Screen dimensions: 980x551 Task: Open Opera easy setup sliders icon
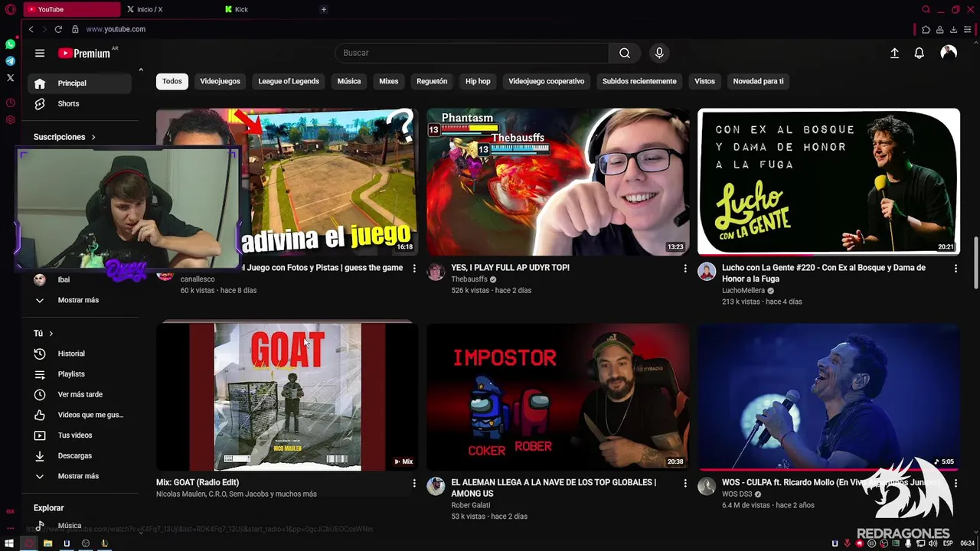point(967,30)
